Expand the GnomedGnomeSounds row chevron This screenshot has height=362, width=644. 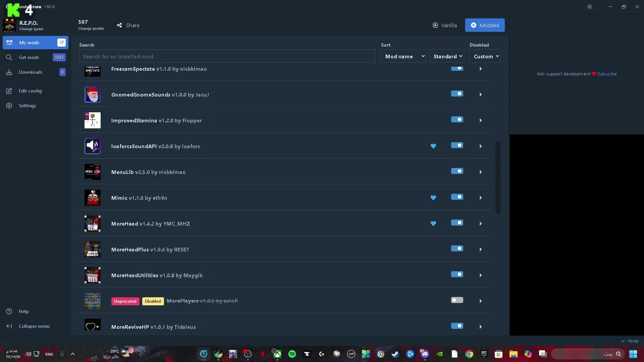pyautogui.click(x=480, y=95)
